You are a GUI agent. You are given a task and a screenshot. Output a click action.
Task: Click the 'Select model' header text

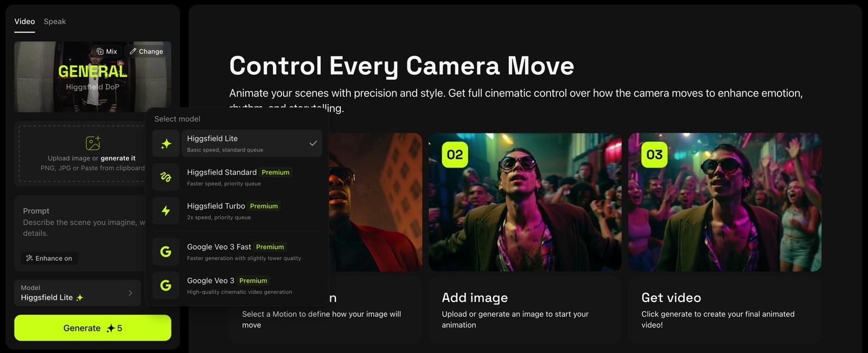pos(177,119)
